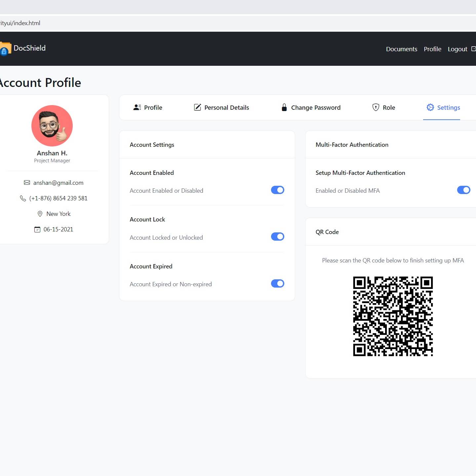The height and width of the screenshot is (476, 476).
Task: Disable the Multi-Factor Authentication switch
Action: [464, 190]
